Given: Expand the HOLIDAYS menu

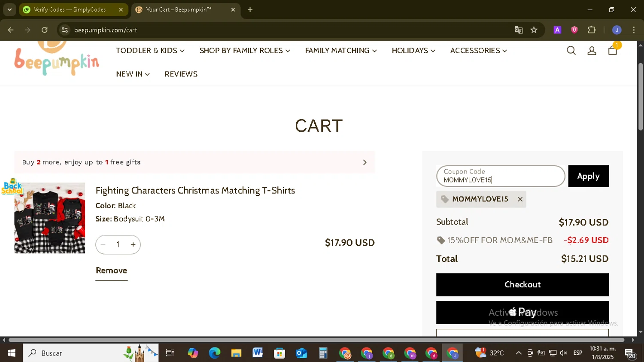Looking at the screenshot, I should click(x=413, y=51).
